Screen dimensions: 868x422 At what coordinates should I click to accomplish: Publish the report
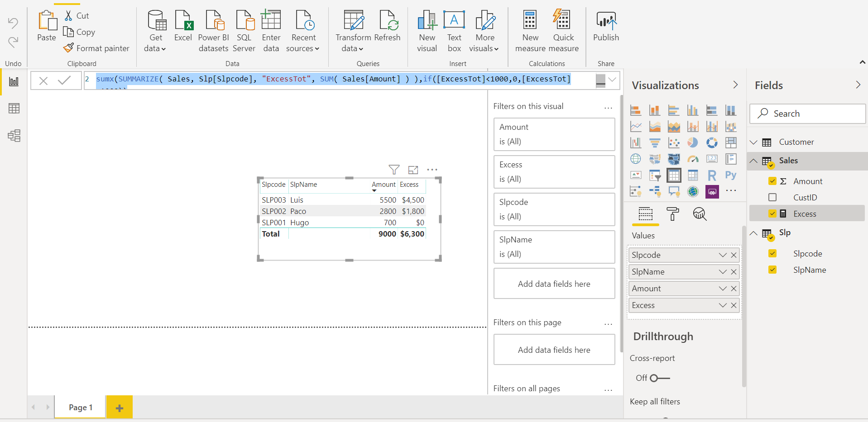point(606,26)
